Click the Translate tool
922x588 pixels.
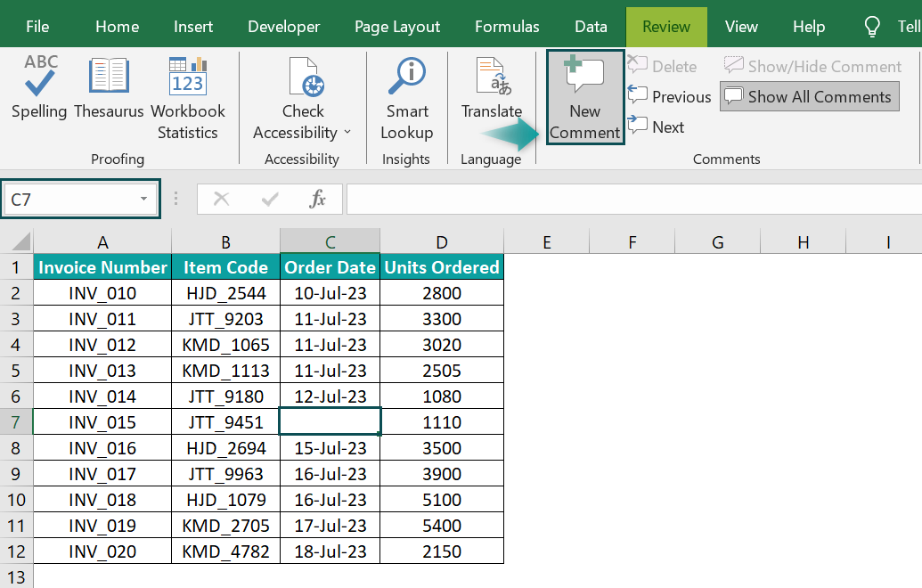[492, 87]
